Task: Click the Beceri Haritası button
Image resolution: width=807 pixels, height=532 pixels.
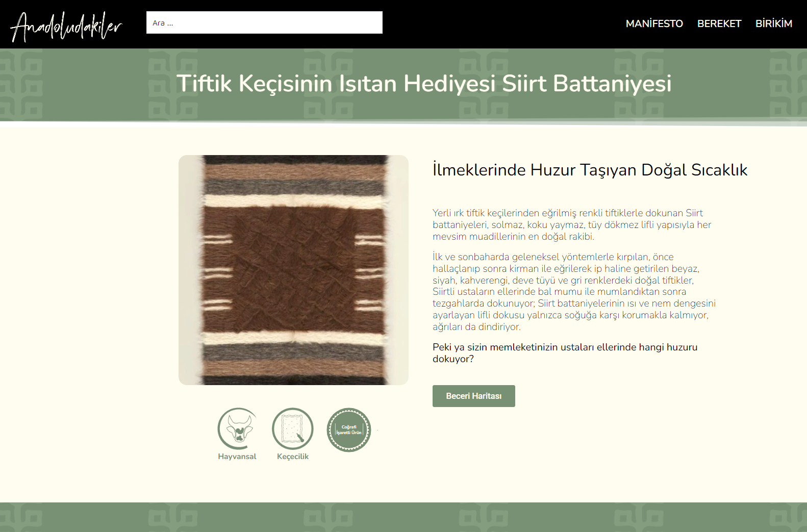Action: [474, 396]
